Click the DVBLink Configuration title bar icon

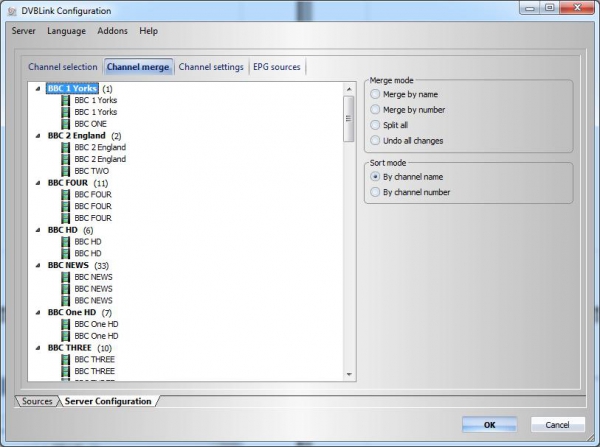pos(12,11)
